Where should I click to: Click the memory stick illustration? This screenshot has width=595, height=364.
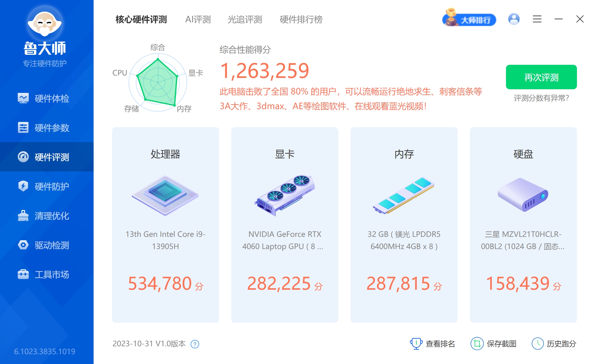click(x=404, y=196)
